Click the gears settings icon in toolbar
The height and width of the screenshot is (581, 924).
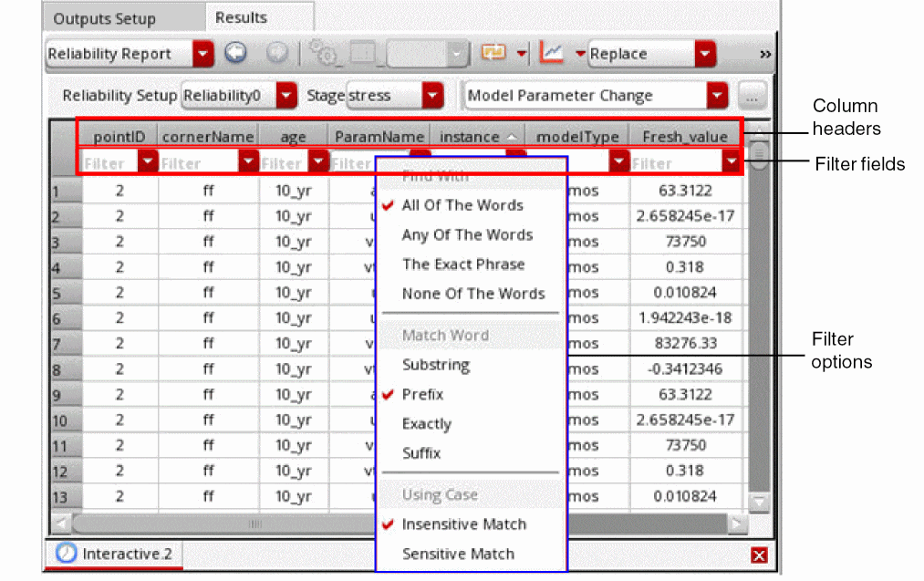(323, 54)
